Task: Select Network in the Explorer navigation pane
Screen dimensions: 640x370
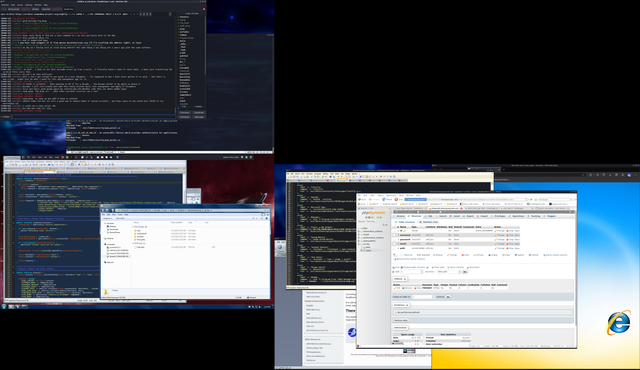Action: [109, 262]
